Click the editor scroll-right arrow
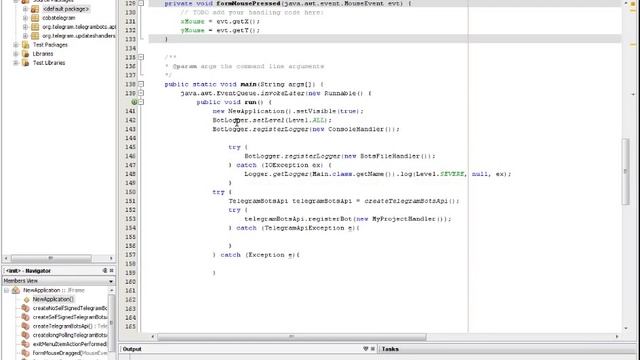This screenshot has width=640, height=360. [x=617, y=337]
